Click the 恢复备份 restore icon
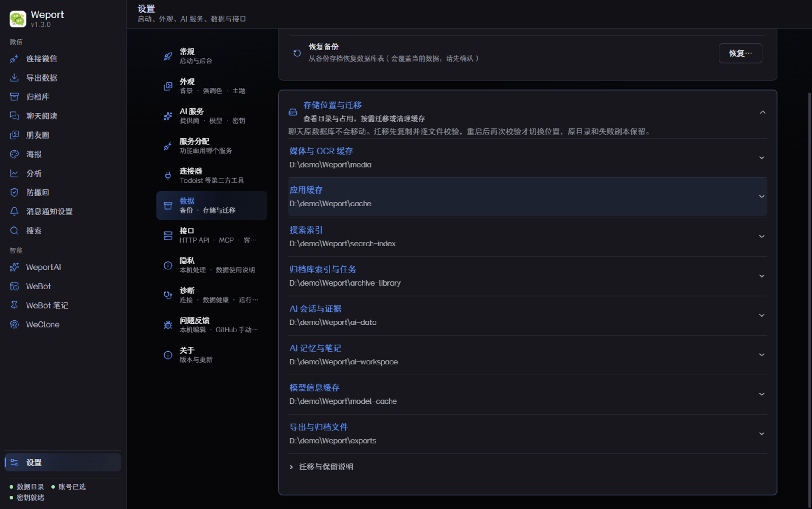 [x=297, y=53]
